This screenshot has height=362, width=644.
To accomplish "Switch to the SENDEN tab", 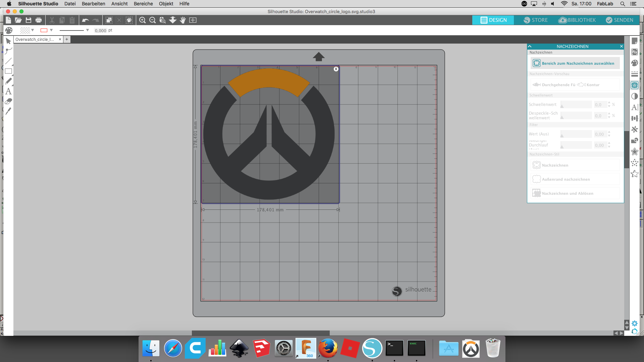I will 620,20.
